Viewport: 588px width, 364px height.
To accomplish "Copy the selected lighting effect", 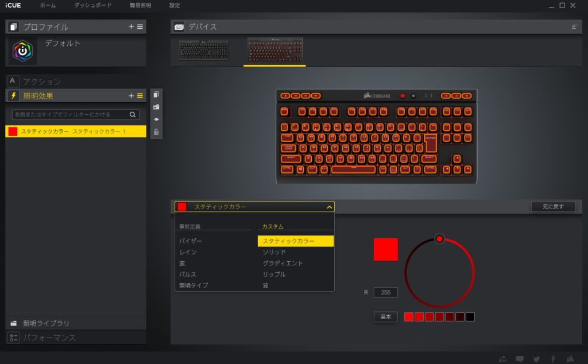I will coord(156,95).
